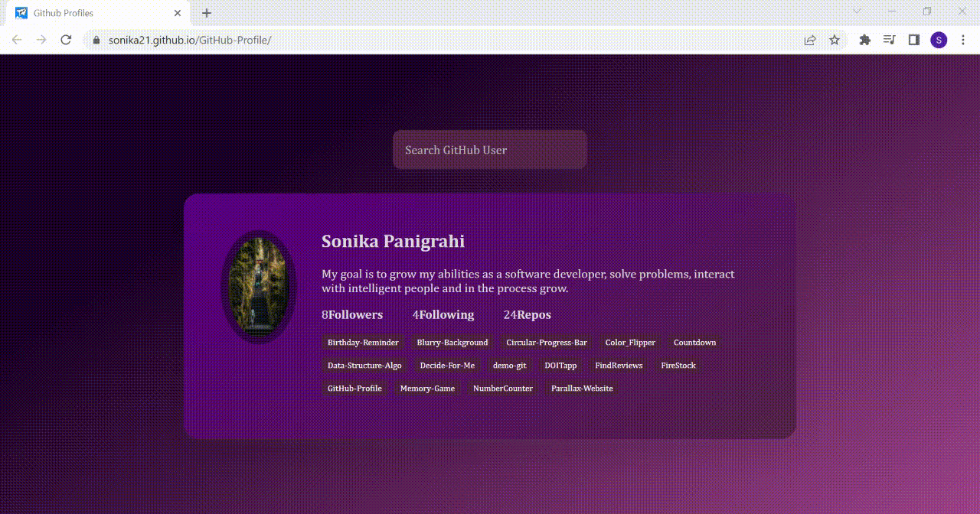Open the side panel icon
The height and width of the screenshot is (514, 980).
pos(913,40)
